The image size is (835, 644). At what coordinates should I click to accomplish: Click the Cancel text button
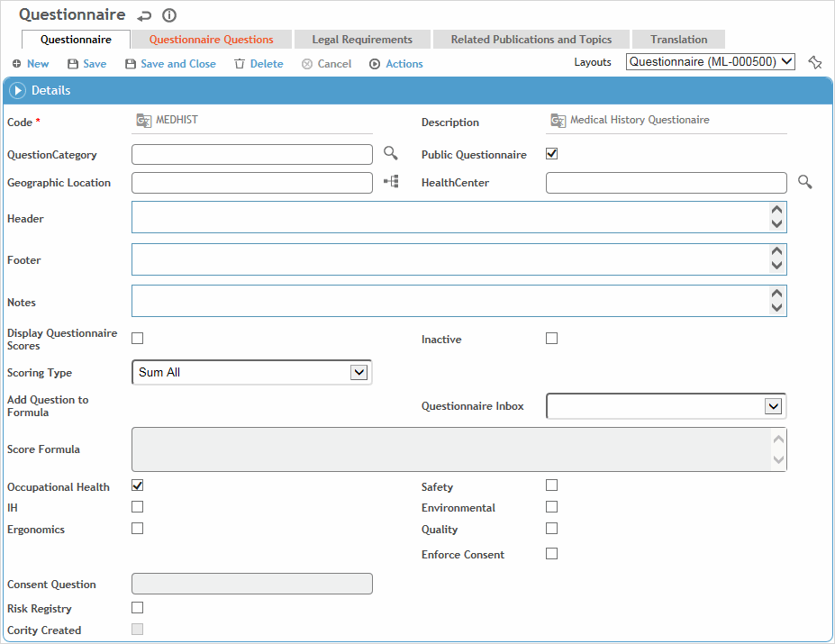tap(334, 64)
